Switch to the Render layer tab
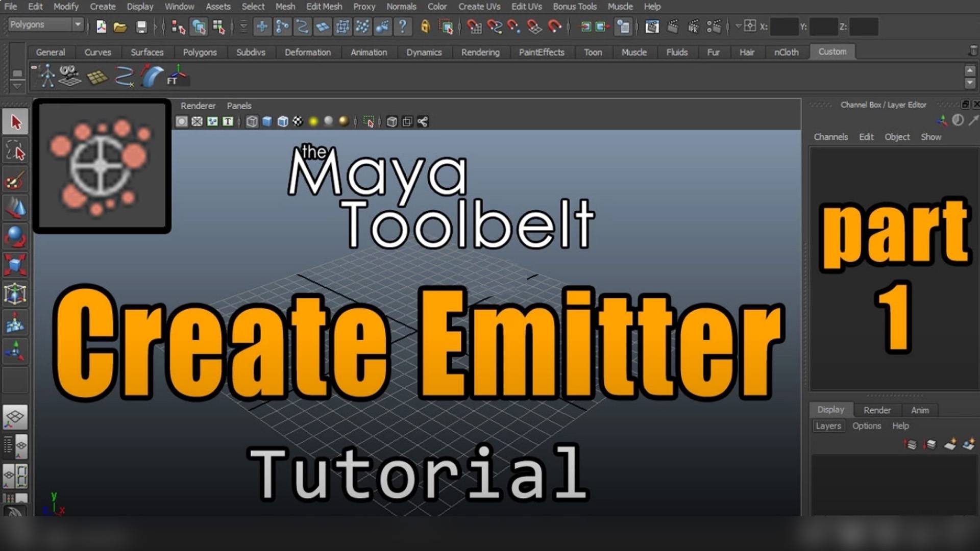Image resolution: width=980 pixels, height=551 pixels. [x=877, y=410]
